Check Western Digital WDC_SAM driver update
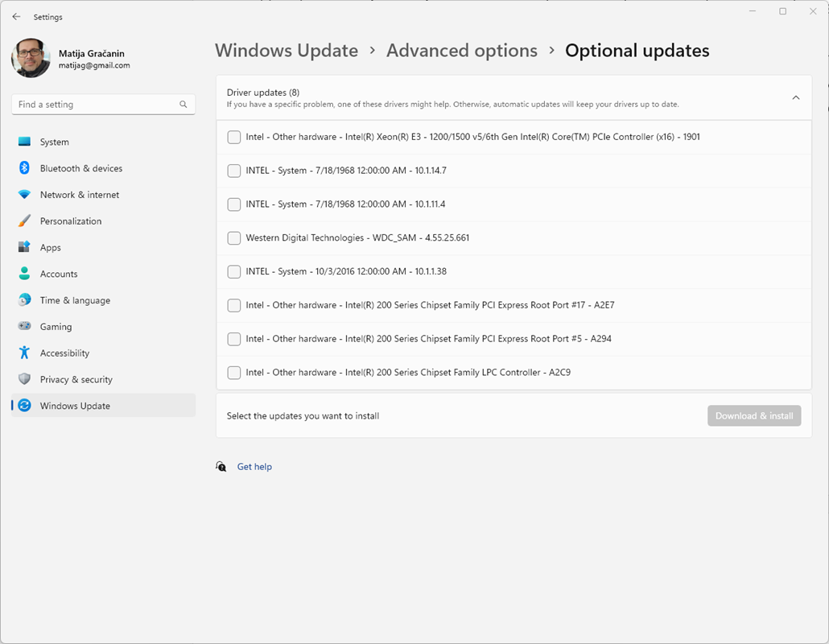Viewport: 829px width, 644px height. pos(233,238)
